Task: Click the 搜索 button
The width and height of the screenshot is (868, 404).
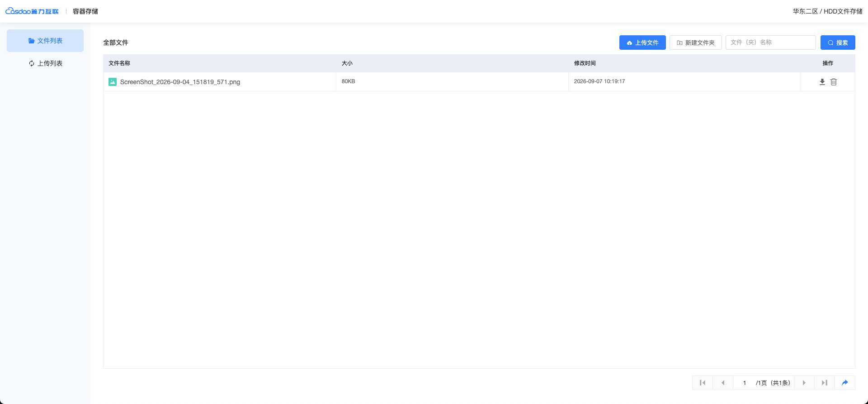Action: [838, 43]
